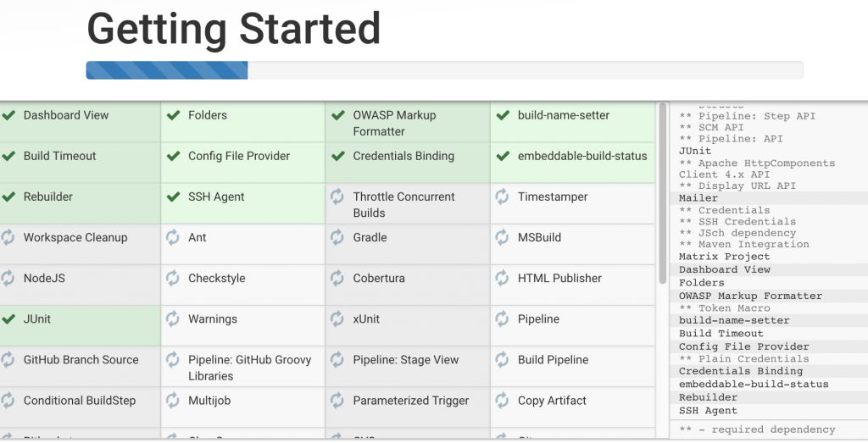This screenshot has width=868, height=443.
Task: Click the installation progress bar
Action: (x=444, y=70)
